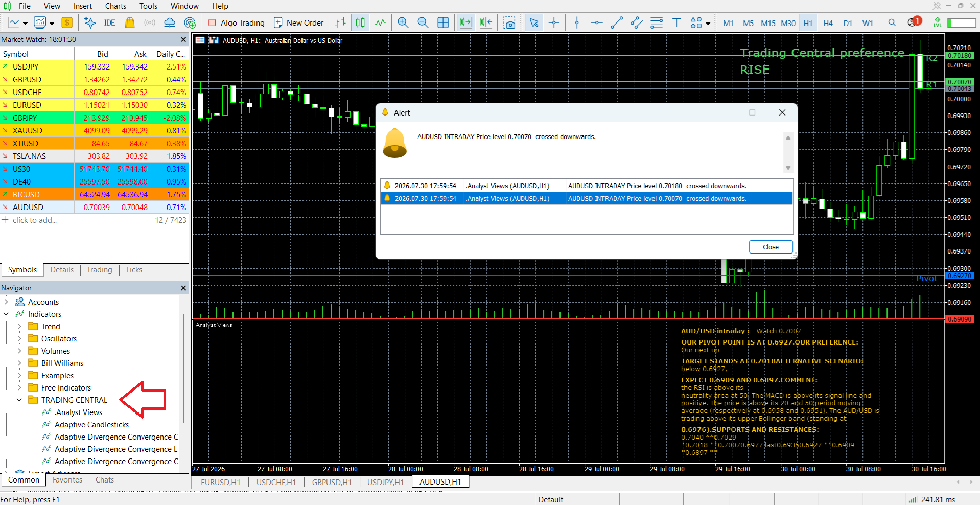Collapse the Indicators tree node
The height and width of the screenshot is (505, 980).
pyautogui.click(x=6, y=314)
